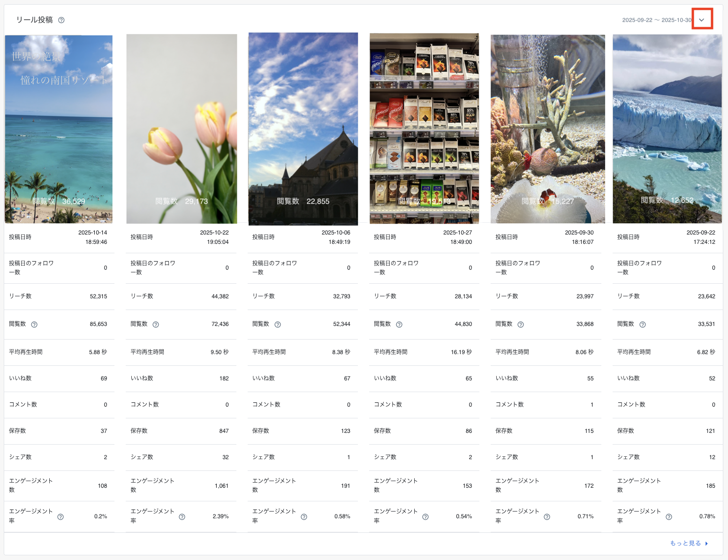Click the 2025-09-22 ~ 2025-10-30 date range

(x=656, y=20)
